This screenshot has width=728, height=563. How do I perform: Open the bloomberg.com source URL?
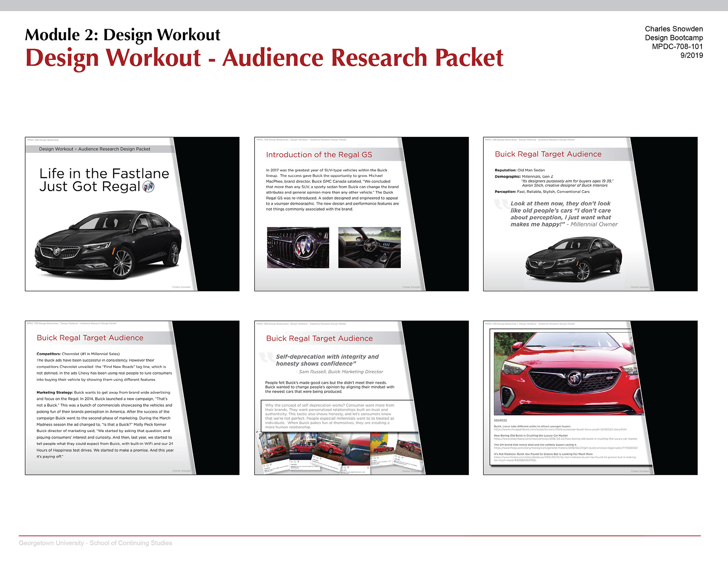click(x=565, y=439)
